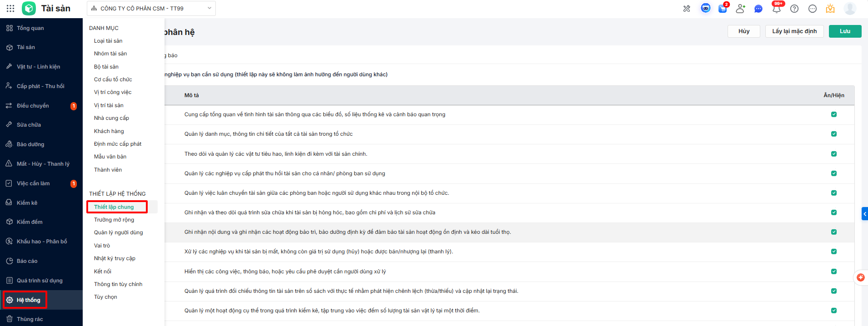The width and height of the screenshot is (868, 326).
Task: Click the add user icon
Action: tap(740, 9)
